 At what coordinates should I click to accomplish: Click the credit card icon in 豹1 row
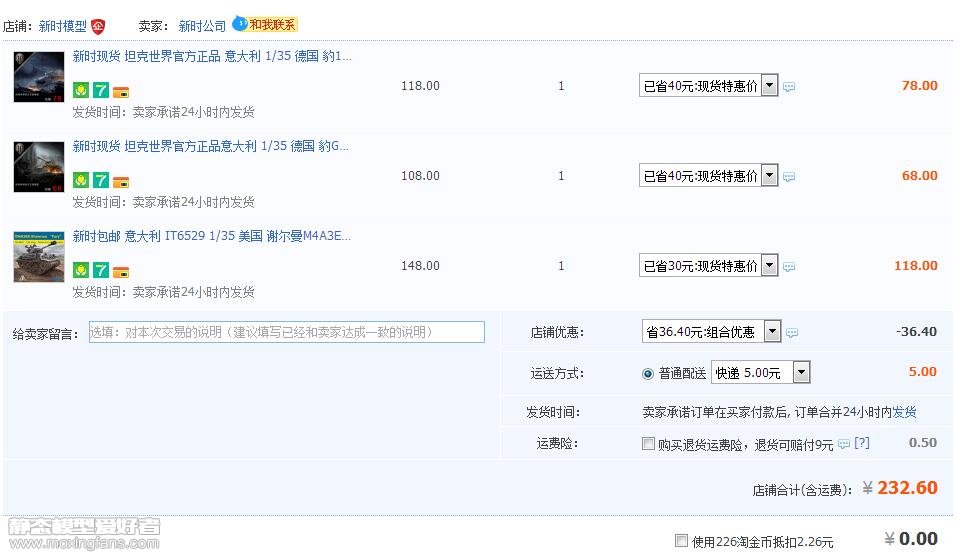pyautogui.click(x=121, y=93)
